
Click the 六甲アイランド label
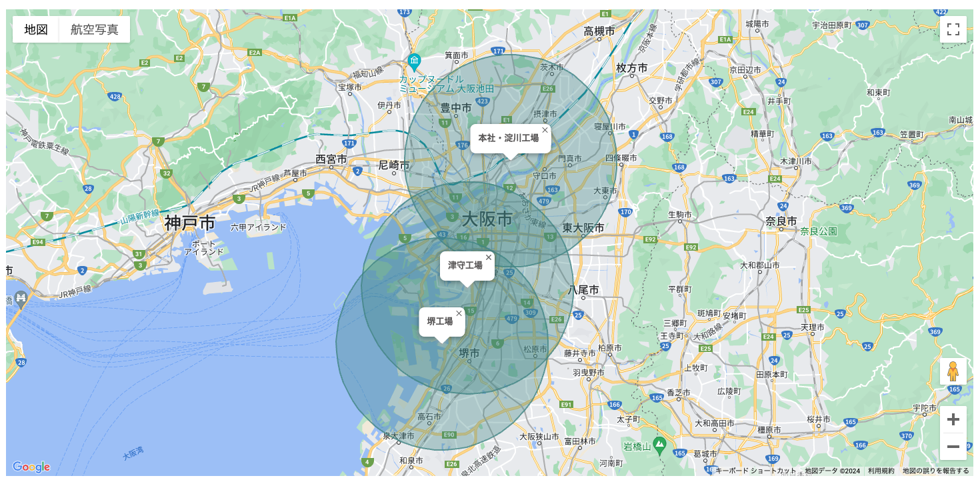tap(258, 227)
